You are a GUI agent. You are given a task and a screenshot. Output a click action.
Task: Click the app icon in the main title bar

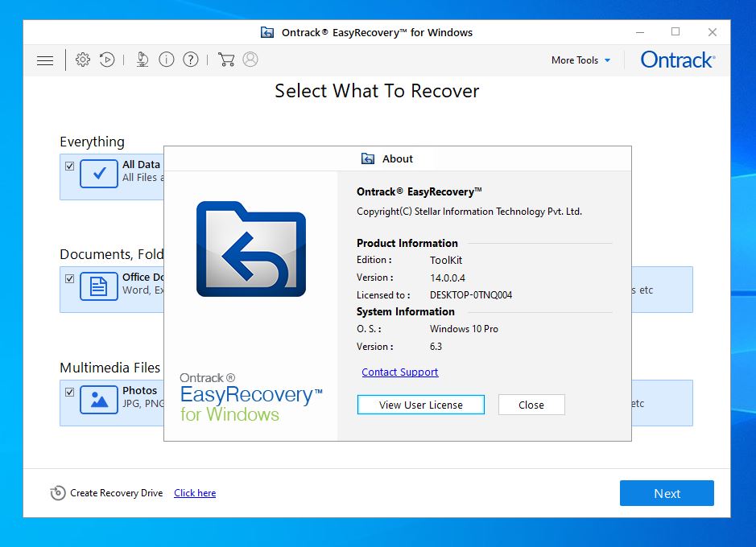pos(267,32)
